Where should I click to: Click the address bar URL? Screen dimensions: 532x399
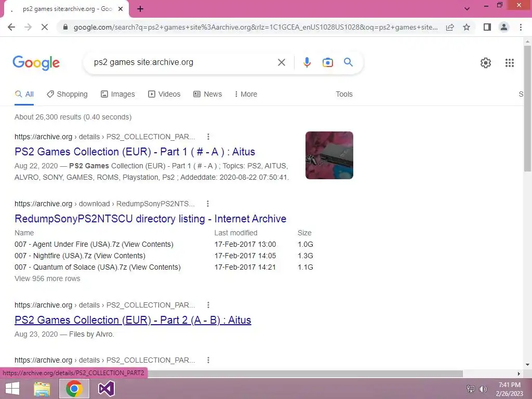[256, 27]
